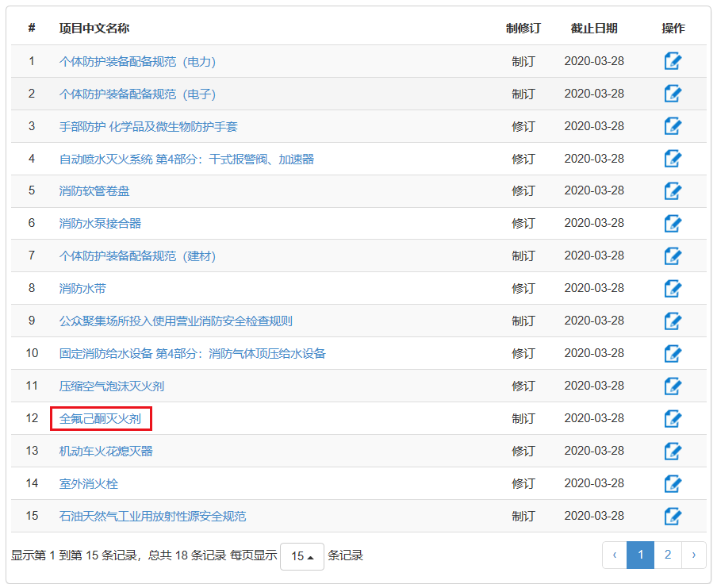Click the next page arrow

pyautogui.click(x=693, y=555)
